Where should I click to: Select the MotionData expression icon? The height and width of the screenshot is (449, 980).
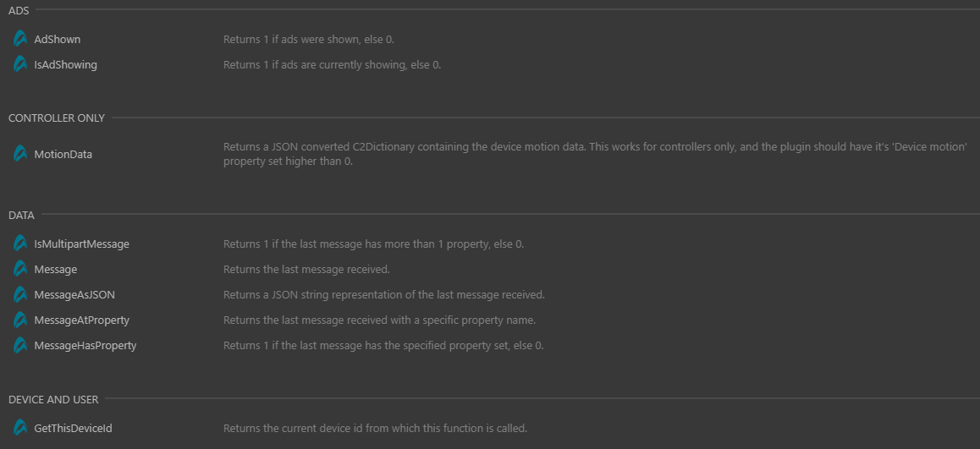[20, 154]
